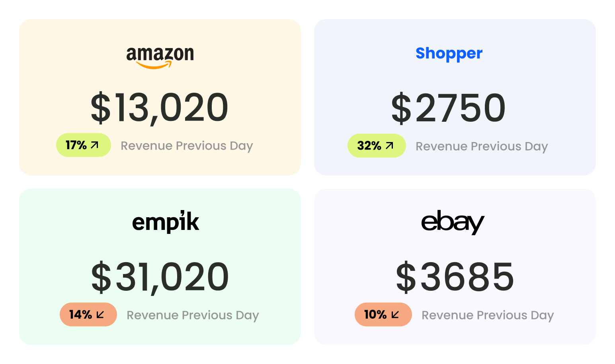
Task: Select the 17% increase badge
Action: pyautogui.click(x=83, y=145)
